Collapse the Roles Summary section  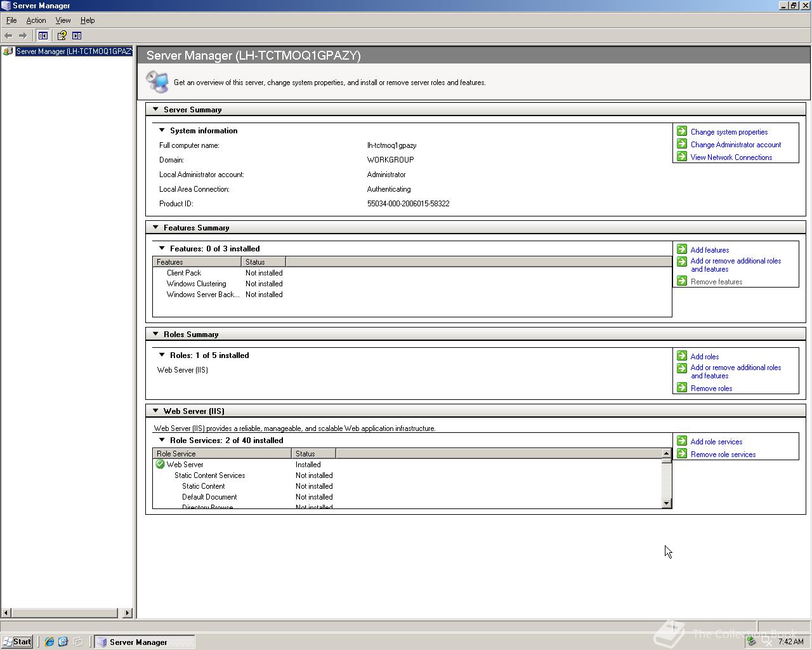(x=155, y=334)
